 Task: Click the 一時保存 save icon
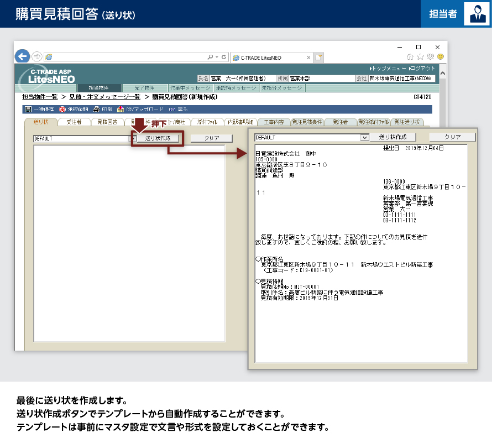28,110
